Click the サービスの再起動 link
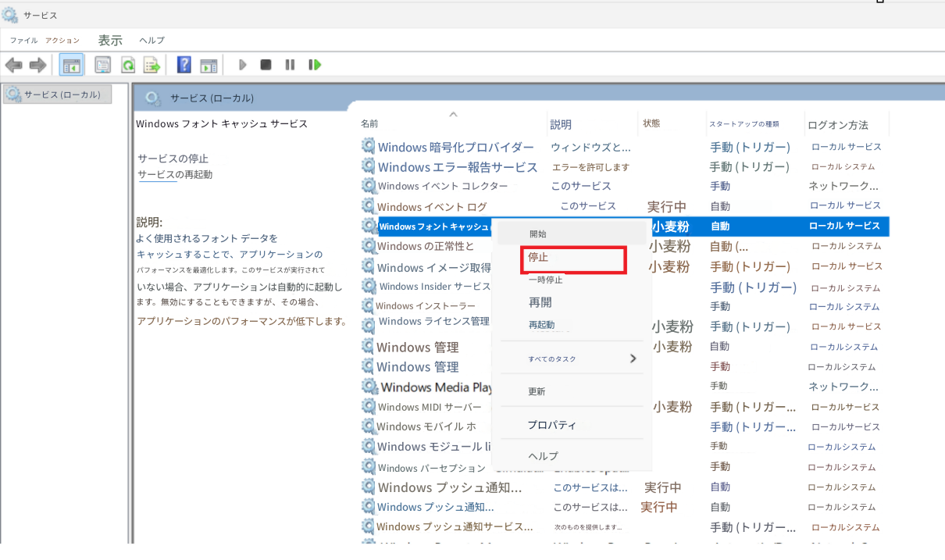The image size is (945, 560). (175, 174)
